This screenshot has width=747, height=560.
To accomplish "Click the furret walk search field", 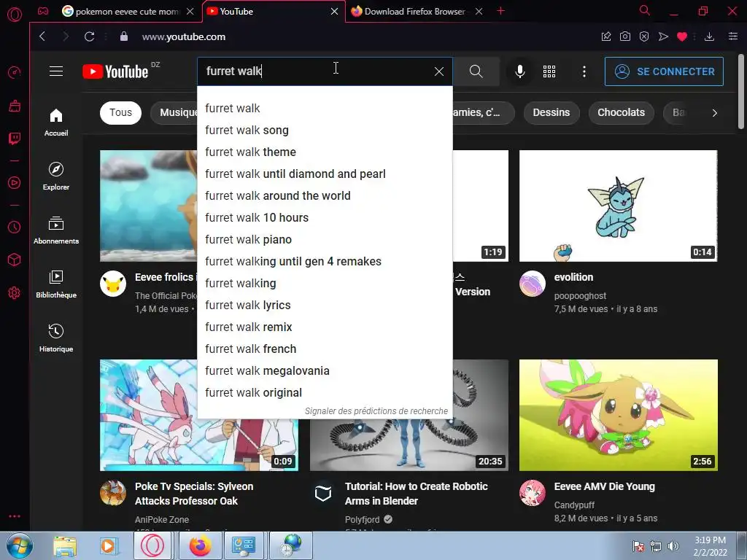I will [x=314, y=71].
